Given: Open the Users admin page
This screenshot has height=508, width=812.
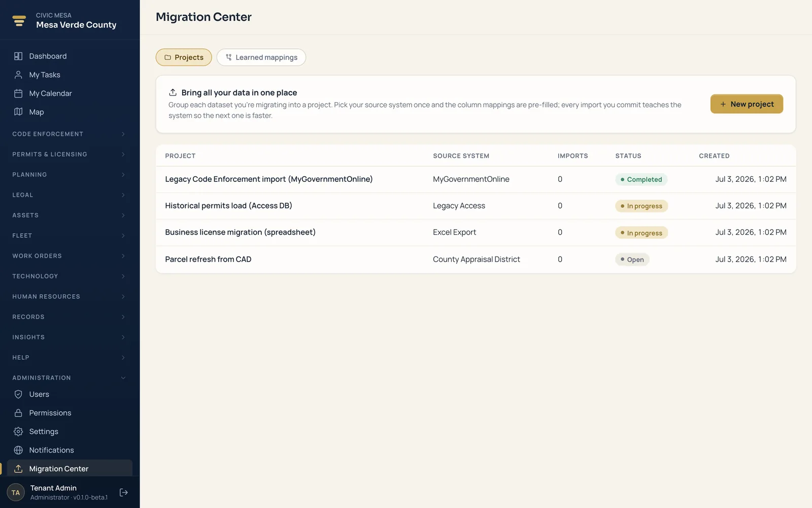Looking at the screenshot, I should (70, 394).
